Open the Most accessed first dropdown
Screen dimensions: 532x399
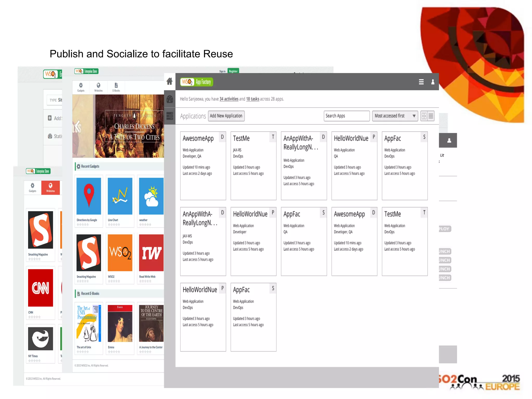[395, 116]
